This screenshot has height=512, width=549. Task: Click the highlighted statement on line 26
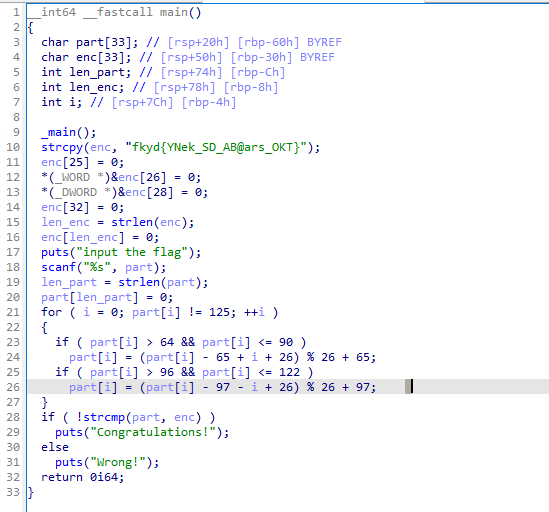[x=222, y=387]
